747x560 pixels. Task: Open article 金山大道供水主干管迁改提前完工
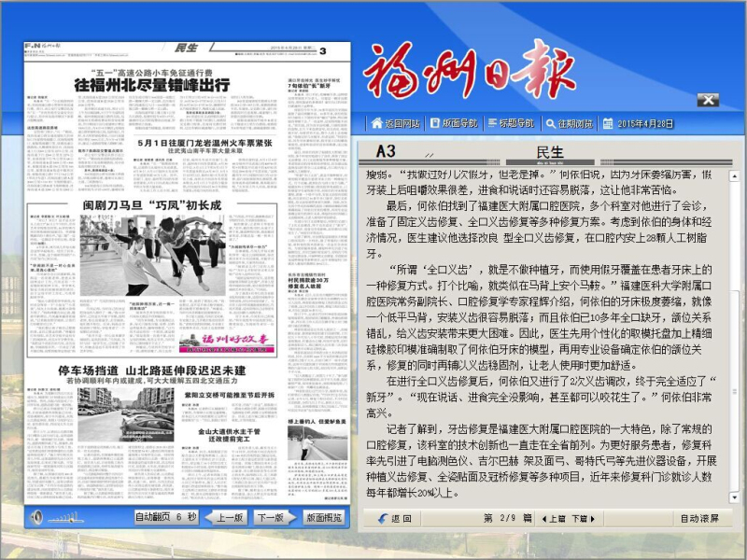230,435
